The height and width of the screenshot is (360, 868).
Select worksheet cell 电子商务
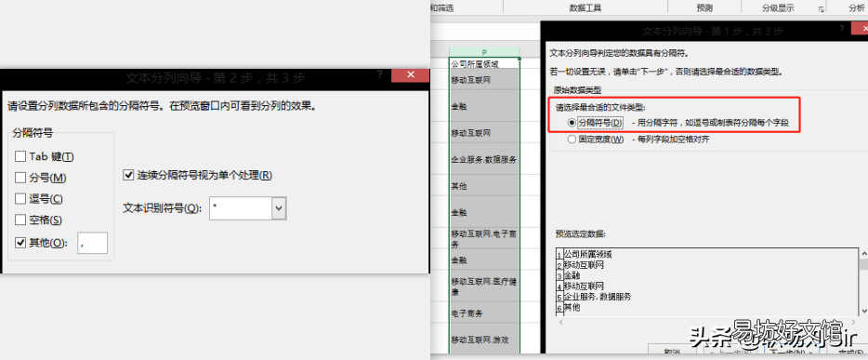pyautogui.click(x=484, y=313)
